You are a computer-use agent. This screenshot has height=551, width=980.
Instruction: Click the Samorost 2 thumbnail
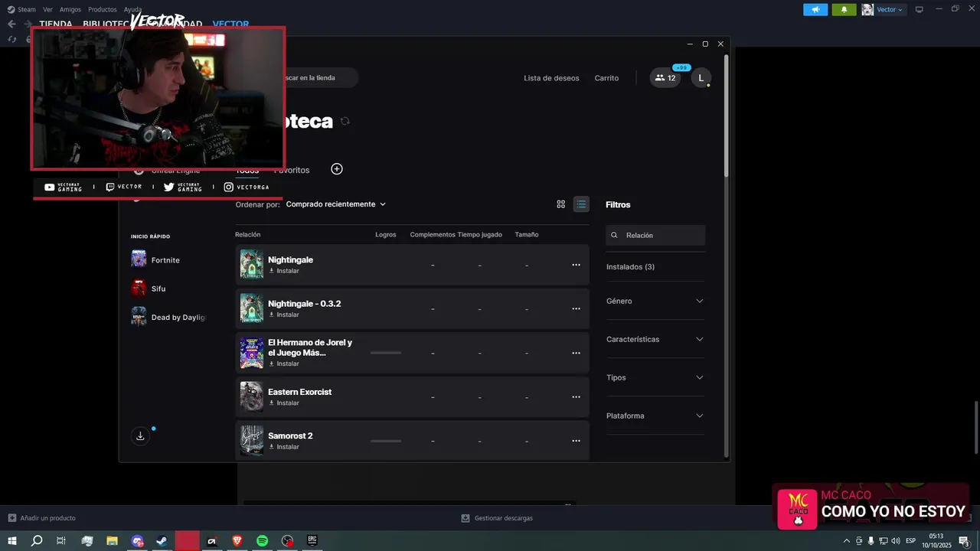tap(252, 441)
